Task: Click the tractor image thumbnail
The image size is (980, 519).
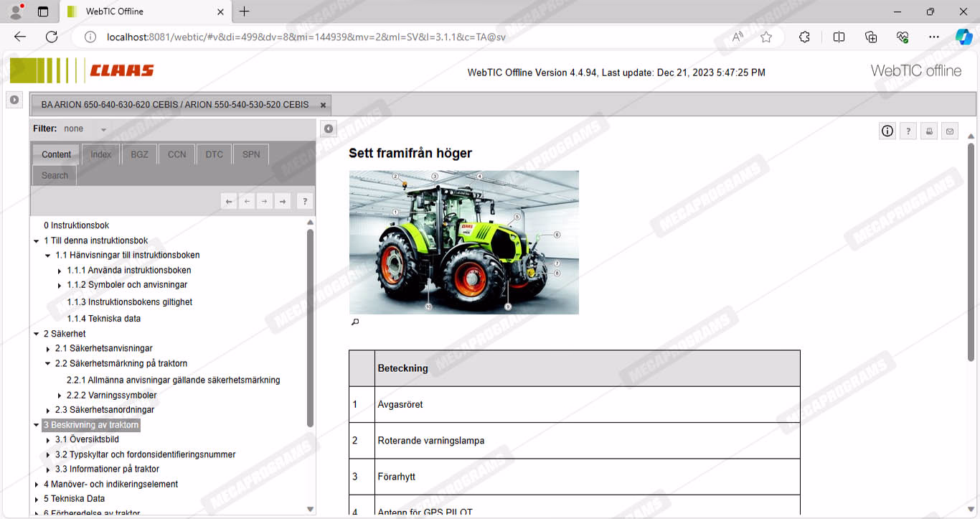Action: pos(463,242)
